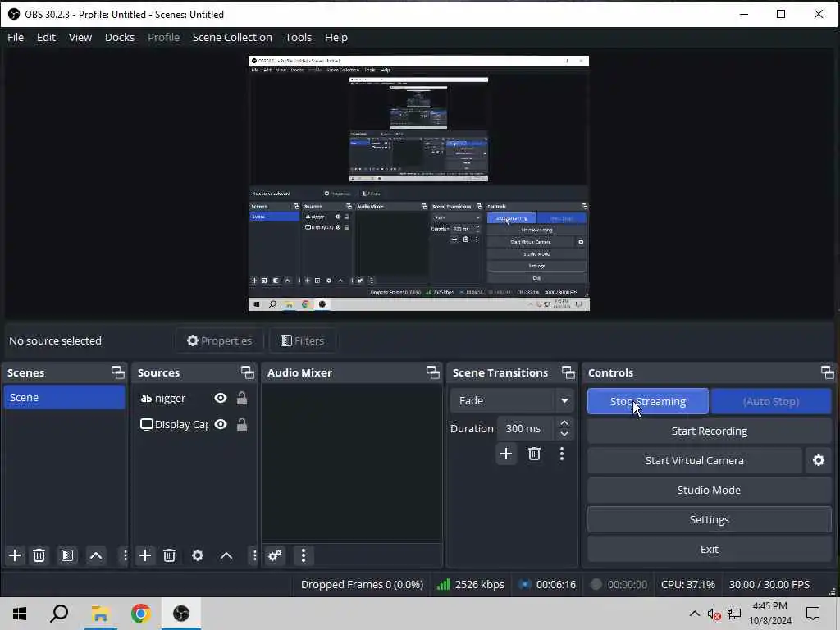Open the Fade transition dropdown
840x630 pixels.
pos(511,400)
